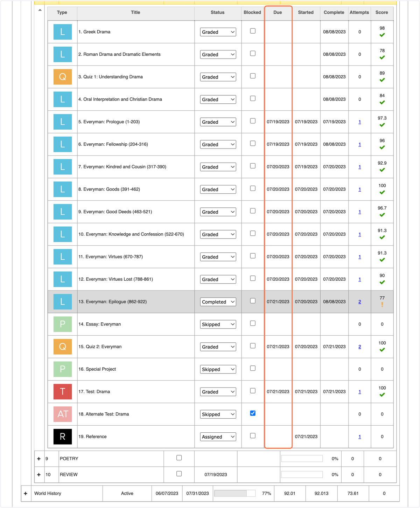Click orange warning icon under Epilogue score 77
This screenshot has height=508, width=420.
point(382,304)
